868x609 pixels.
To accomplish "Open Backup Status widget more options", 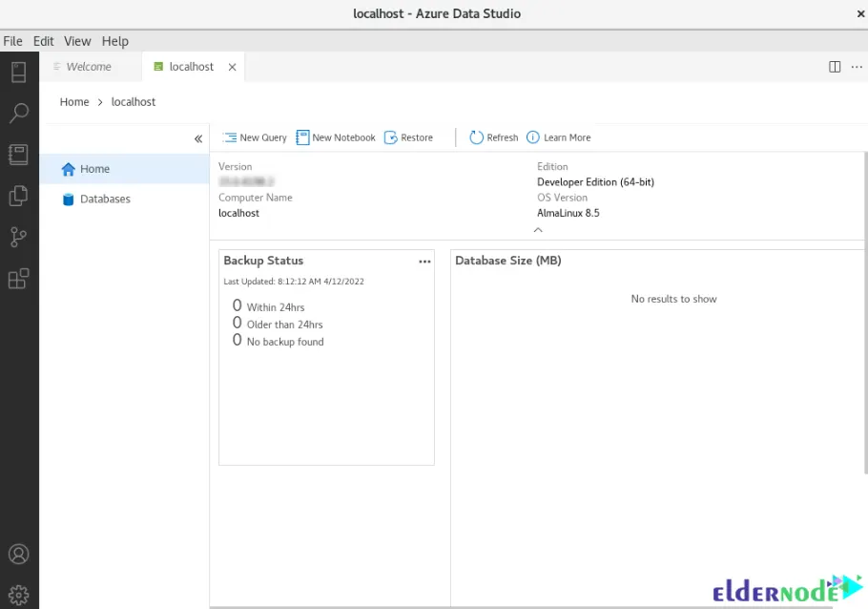I will (x=424, y=262).
